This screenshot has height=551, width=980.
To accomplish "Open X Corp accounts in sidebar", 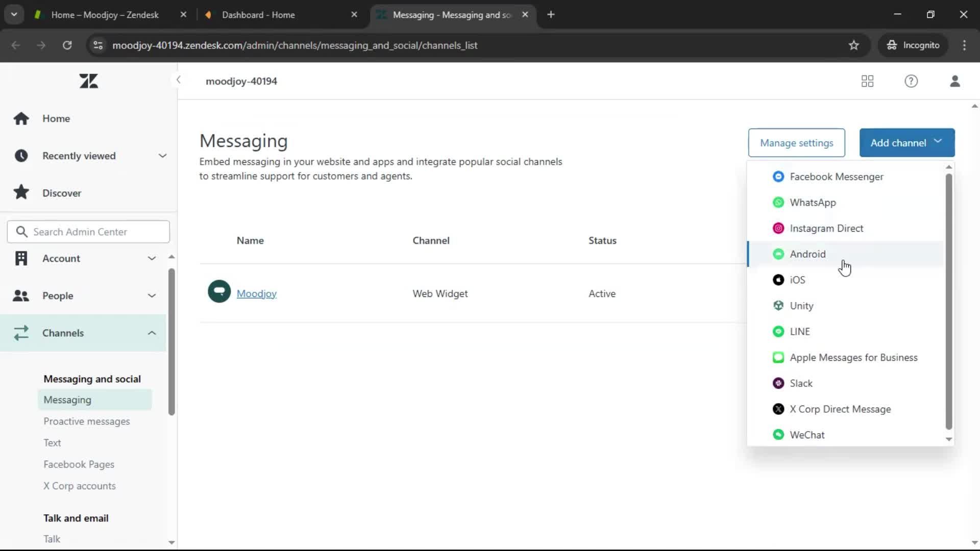I will pyautogui.click(x=80, y=486).
